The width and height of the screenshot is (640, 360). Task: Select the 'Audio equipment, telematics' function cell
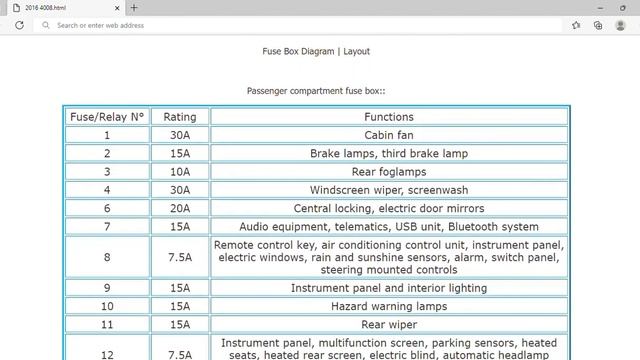pos(389,227)
